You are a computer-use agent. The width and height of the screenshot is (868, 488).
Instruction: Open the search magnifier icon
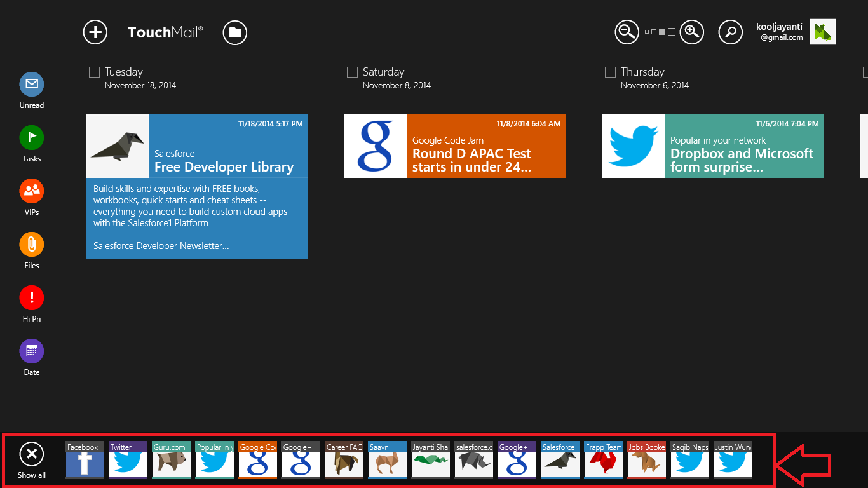tap(731, 32)
